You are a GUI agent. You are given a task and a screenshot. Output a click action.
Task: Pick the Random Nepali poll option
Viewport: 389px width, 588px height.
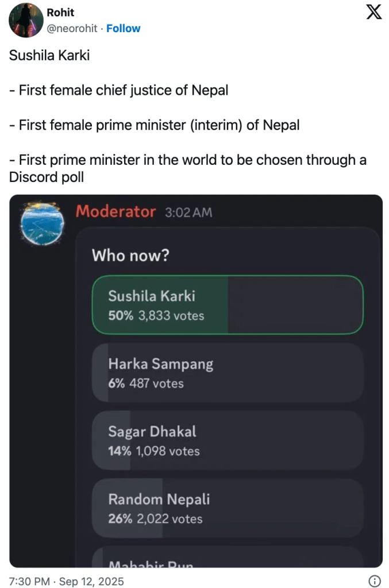tap(228, 508)
